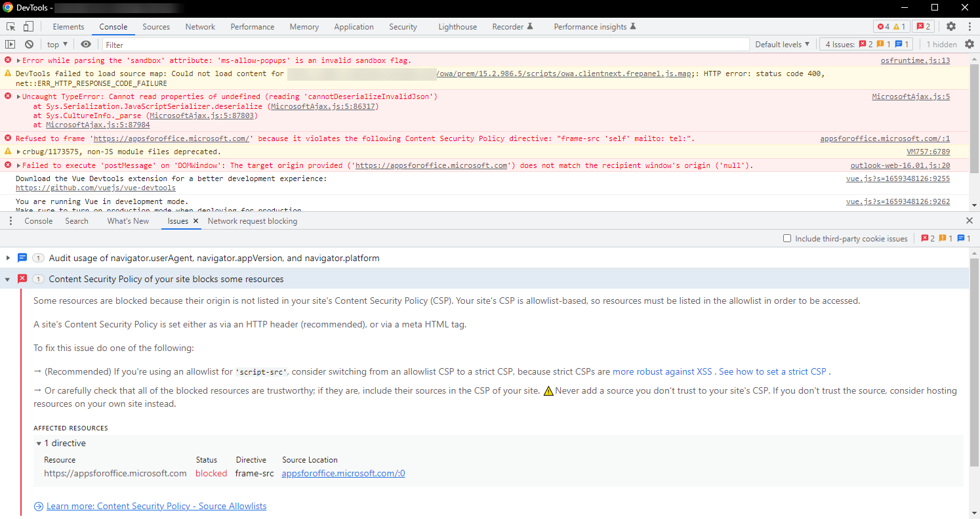Open MicrosoftAjax.js:5:86317 stack trace link

[323, 106]
